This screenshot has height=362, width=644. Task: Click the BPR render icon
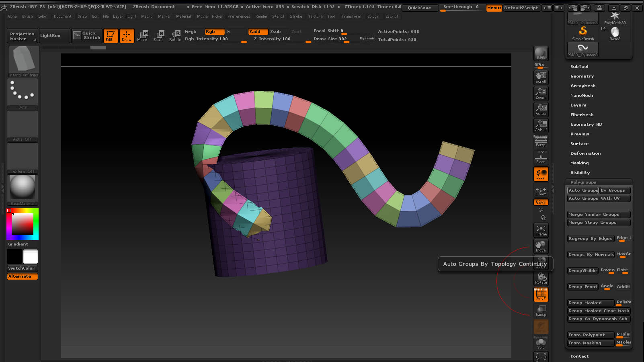(541, 53)
